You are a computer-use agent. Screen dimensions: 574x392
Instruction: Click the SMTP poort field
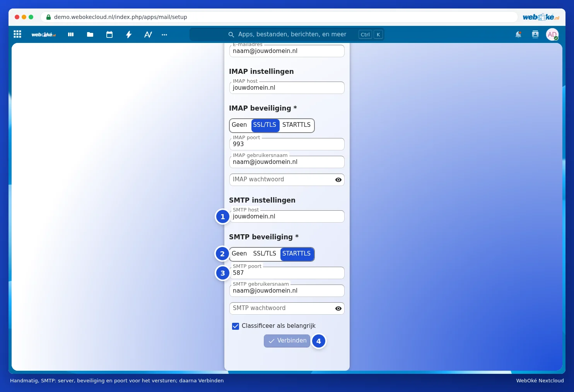coord(287,273)
